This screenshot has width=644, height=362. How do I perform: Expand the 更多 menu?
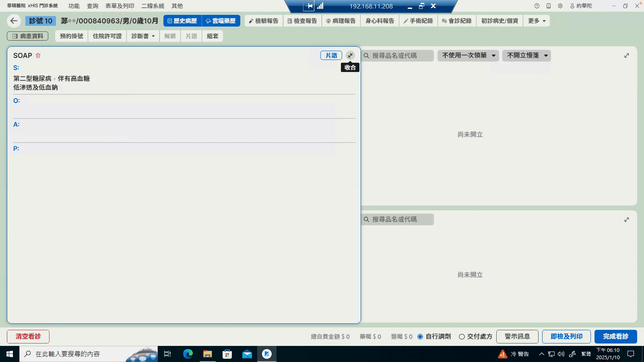pyautogui.click(x=537, y=21)
